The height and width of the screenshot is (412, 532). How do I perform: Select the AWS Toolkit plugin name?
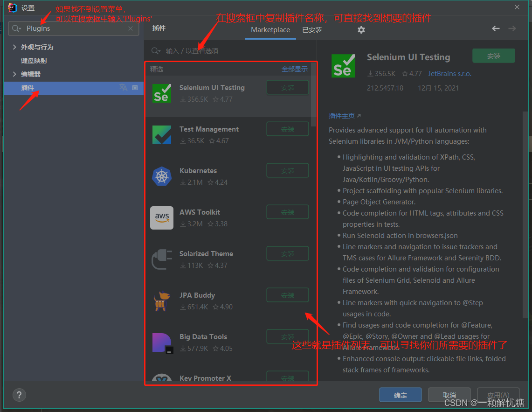click(x=200, y=212)
